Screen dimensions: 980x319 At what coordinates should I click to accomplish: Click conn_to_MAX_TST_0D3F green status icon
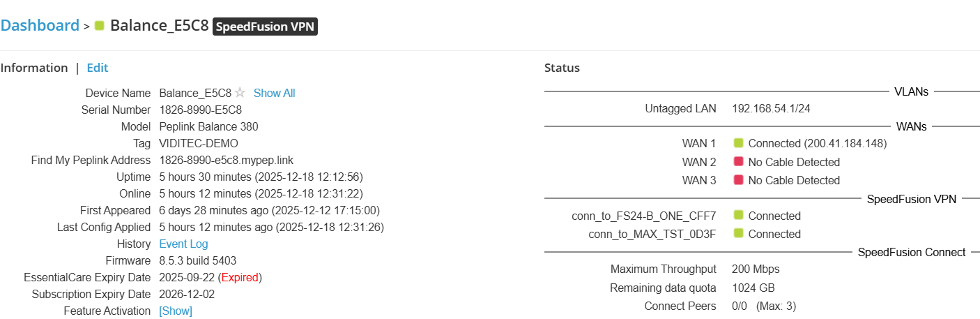pos(739,234)
